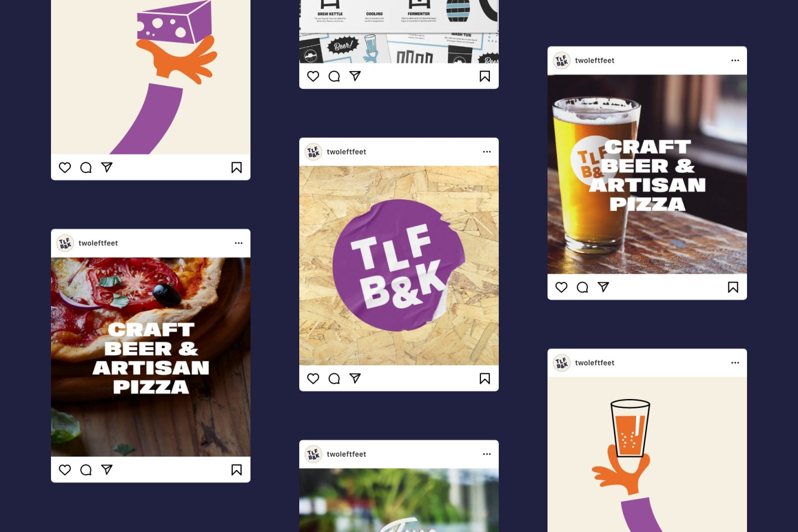Comment on the purple TLF B&K sticker post

click(334, 378)
